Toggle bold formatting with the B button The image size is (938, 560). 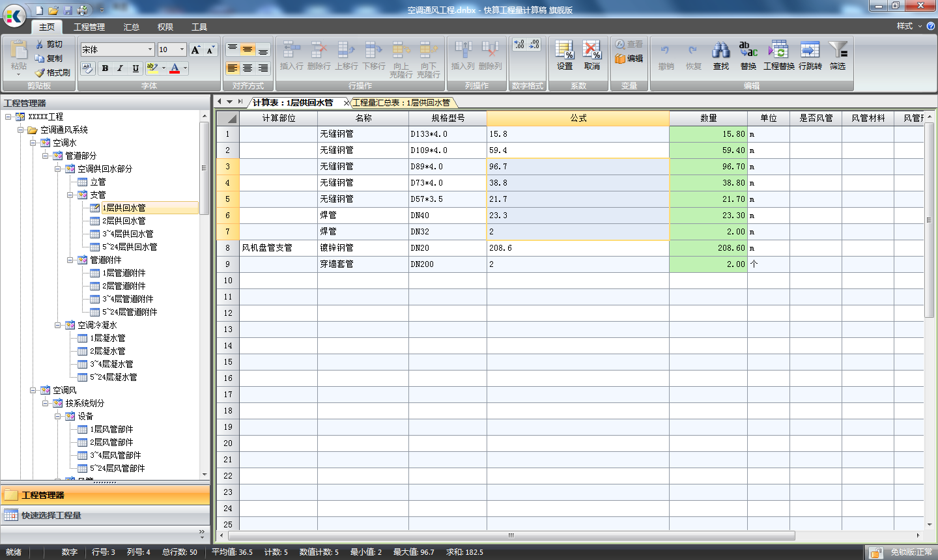click(104, 68)
